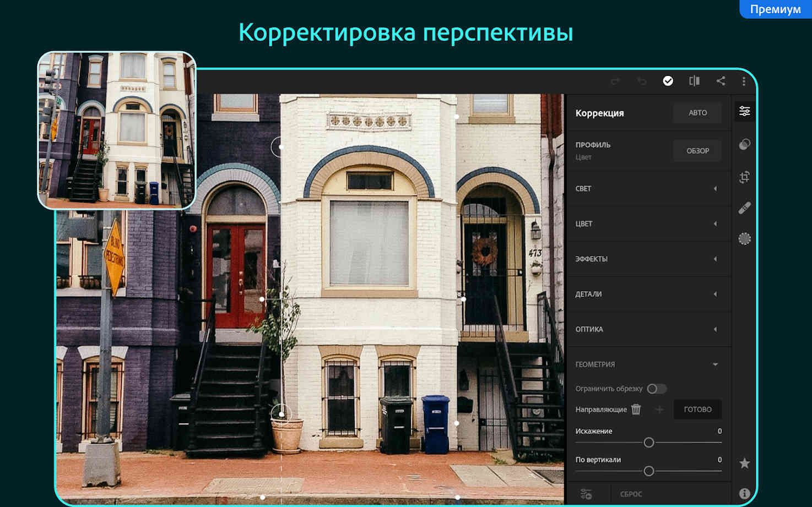Click the Коррекция panel title
This screenshot has width=812, height=507.
point(599,113)
